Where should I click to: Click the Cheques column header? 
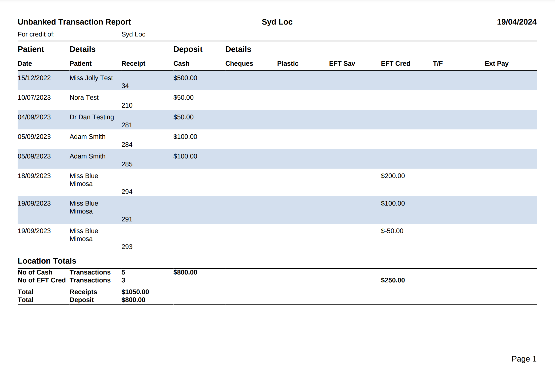[239, 63]
